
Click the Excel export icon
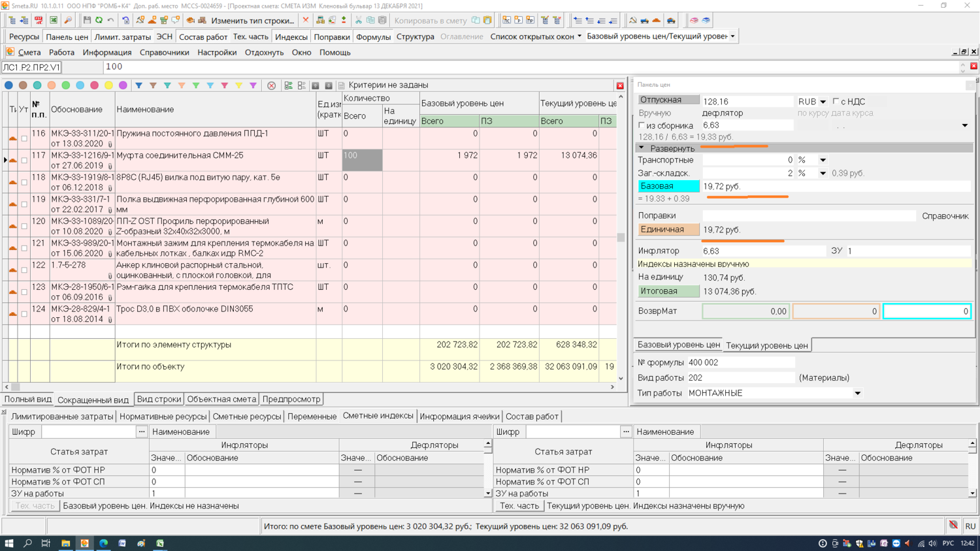click(x=54, y=20)
